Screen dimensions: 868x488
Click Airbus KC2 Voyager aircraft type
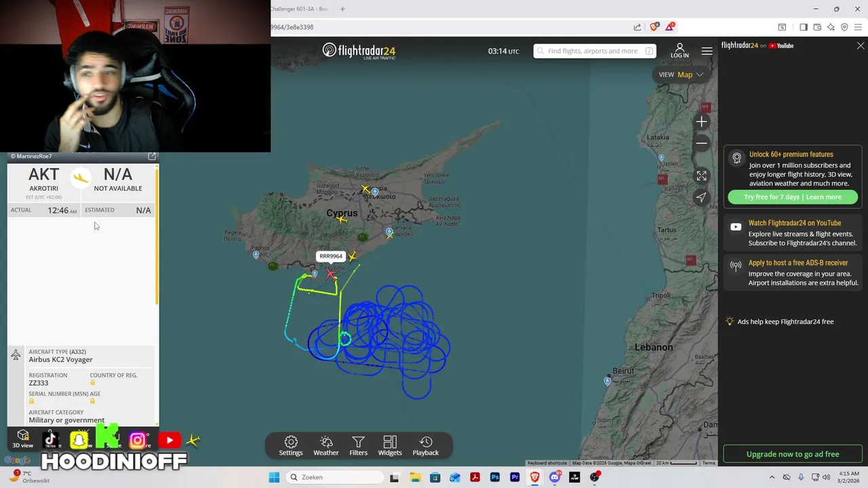click(x=60, y=360)
